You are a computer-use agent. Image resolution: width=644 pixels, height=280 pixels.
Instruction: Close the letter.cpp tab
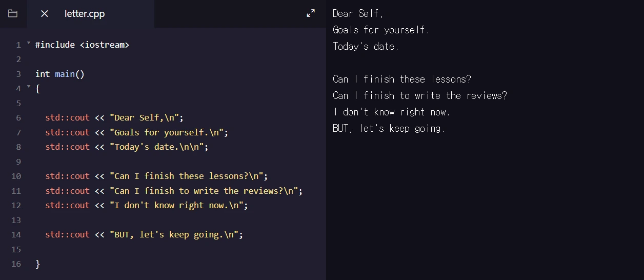[x=45, y=14]
